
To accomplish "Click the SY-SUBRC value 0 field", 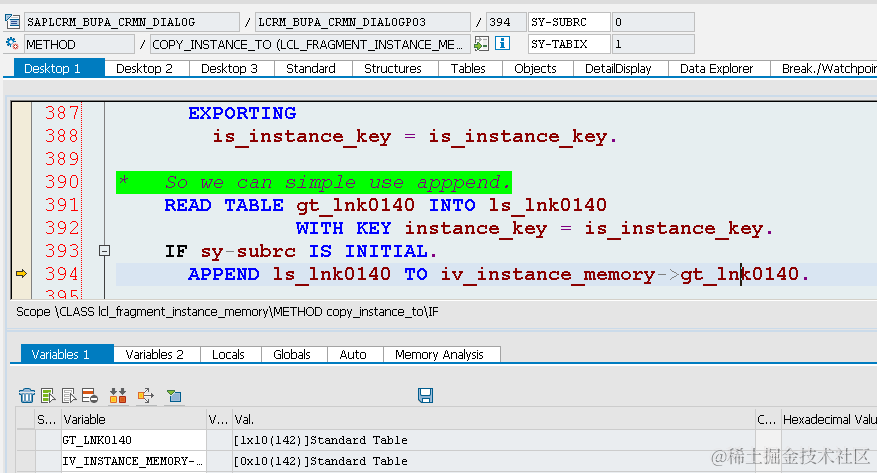I will tap(653, 22).
